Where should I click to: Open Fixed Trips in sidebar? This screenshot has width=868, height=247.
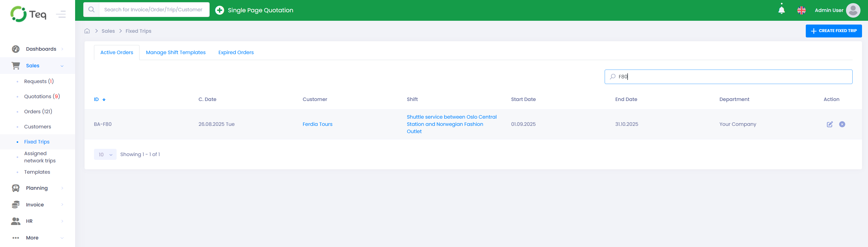[x=37, y=142]
